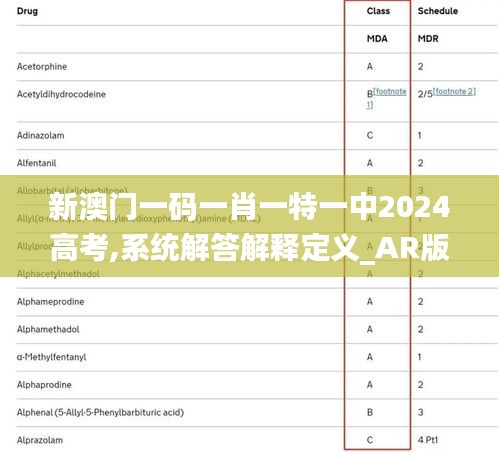Click class C value in Adinazolam row
Image resolution: width=499 pixels, height=452 pixels.
pos(370,135)
